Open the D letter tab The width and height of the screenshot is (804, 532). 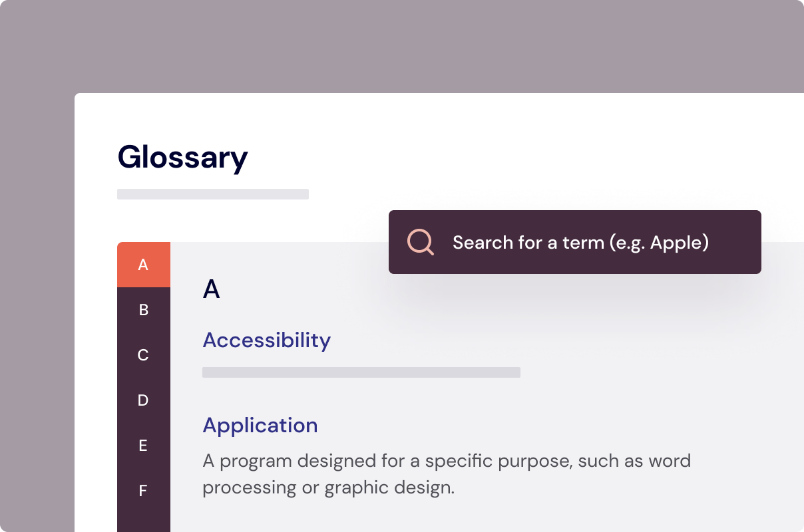(143, 400)
